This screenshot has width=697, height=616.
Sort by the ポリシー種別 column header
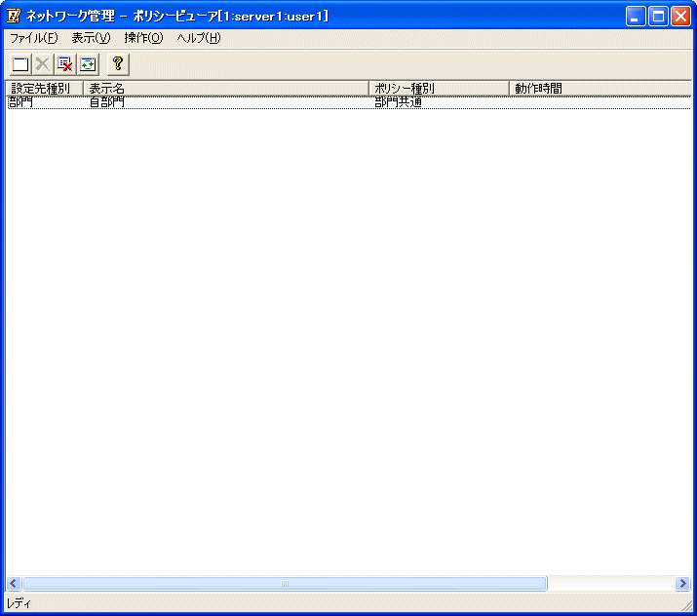[x=440, y=89]
